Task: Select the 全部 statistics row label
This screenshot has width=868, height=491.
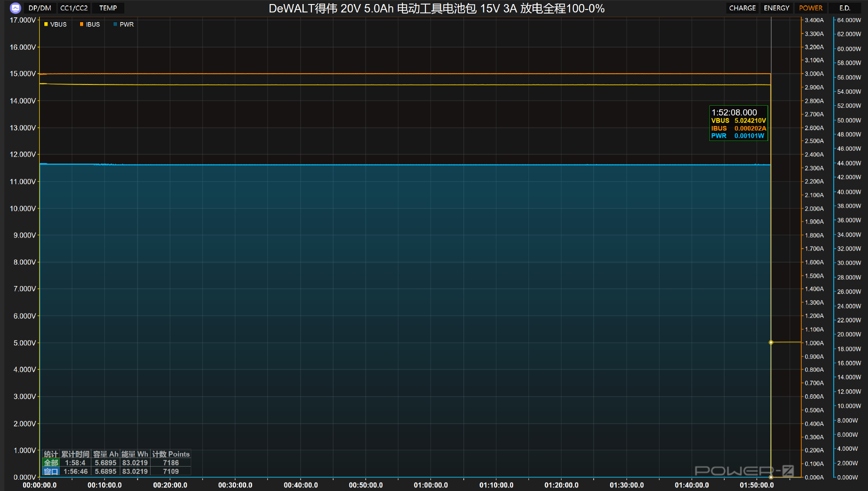Action: pyautogui.click(x=51, y=463)
